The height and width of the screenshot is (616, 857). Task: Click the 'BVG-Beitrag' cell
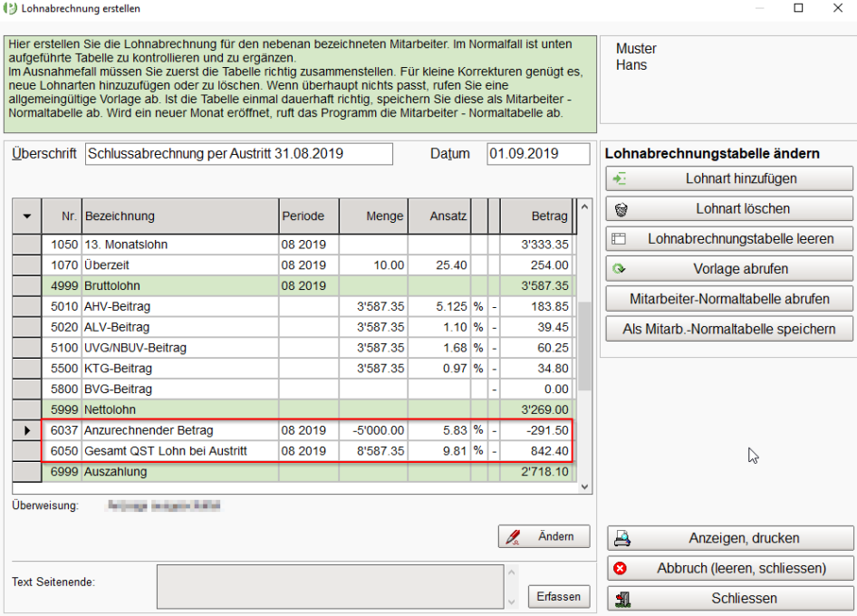180,390
